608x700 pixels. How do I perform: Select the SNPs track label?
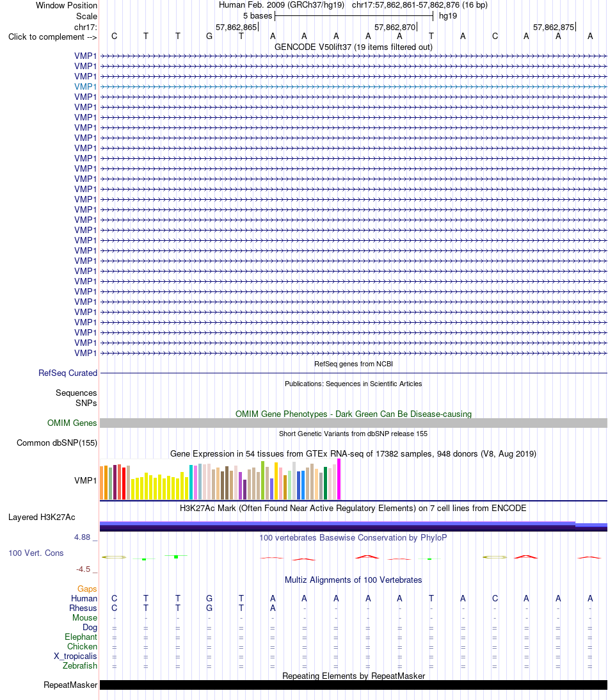[x=86, y=403]
